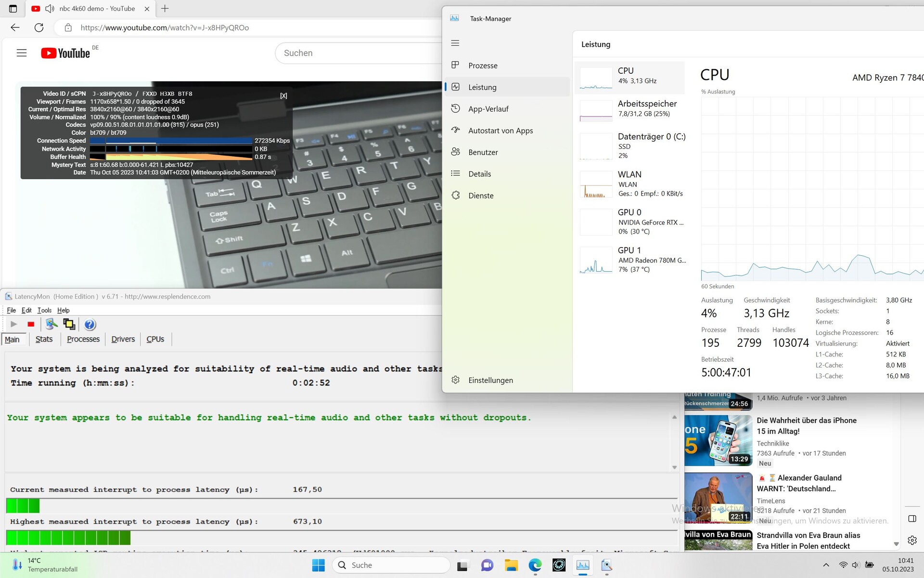Select WLAN performance entry
The image size is (924, 578).
click(x=630, y=184)
